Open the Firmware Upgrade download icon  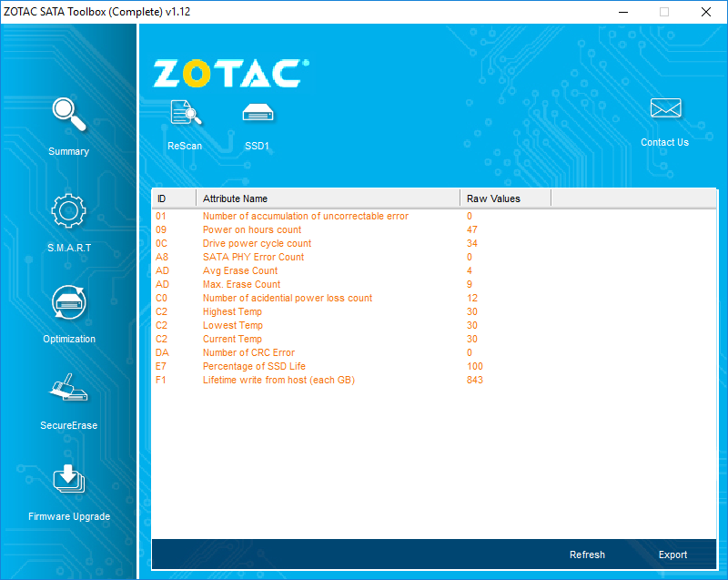[69, 478]
